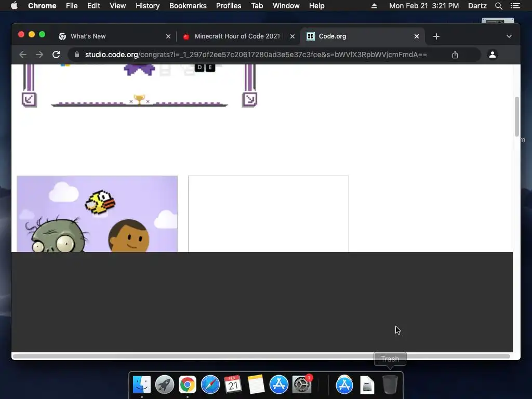Screen dimensions: 532x399
Task: Open Spotlight search magnifier
Action: click(x=498, y=6)
